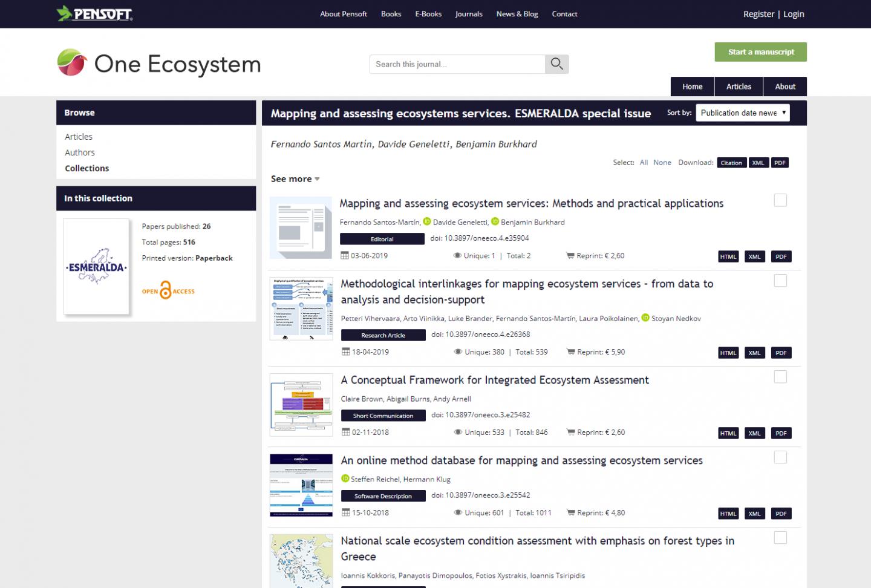Click author Claire Brown
The height and width of the screenshot is (588, 871).
362,399
